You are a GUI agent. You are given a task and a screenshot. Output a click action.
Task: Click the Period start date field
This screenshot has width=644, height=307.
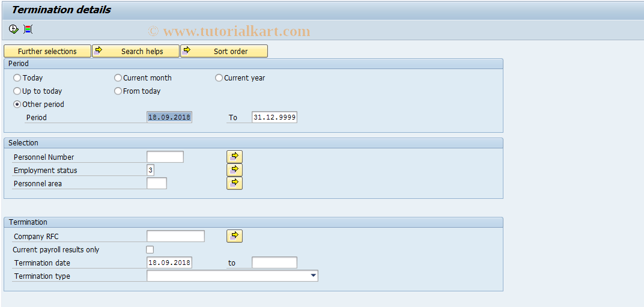[169, 117]
